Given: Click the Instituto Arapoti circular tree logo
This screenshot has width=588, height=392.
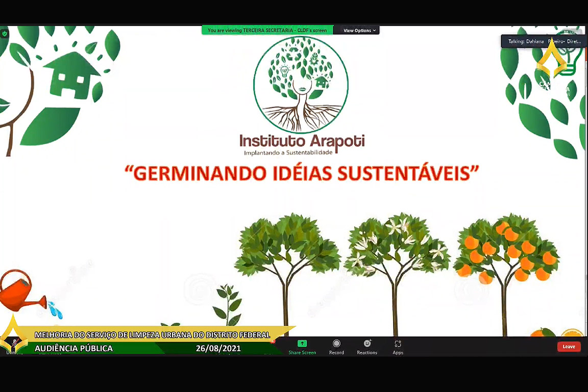Looking at the screenshot, I should pos(301,85).
